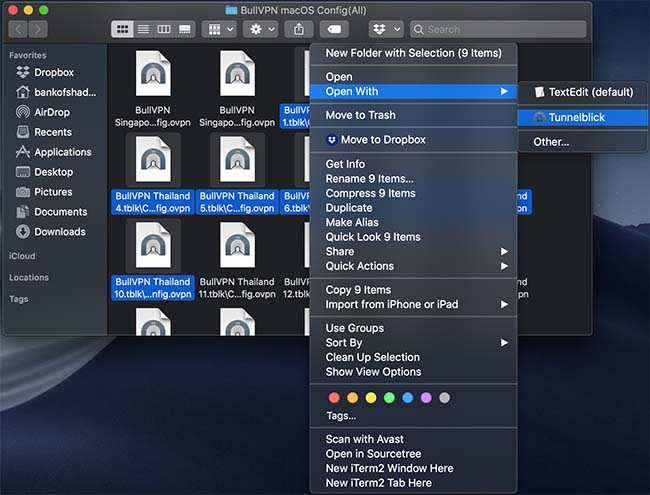Apply the purple tag color
The width and height of the screenshot is (650, 495).
(x=426, y=398)
